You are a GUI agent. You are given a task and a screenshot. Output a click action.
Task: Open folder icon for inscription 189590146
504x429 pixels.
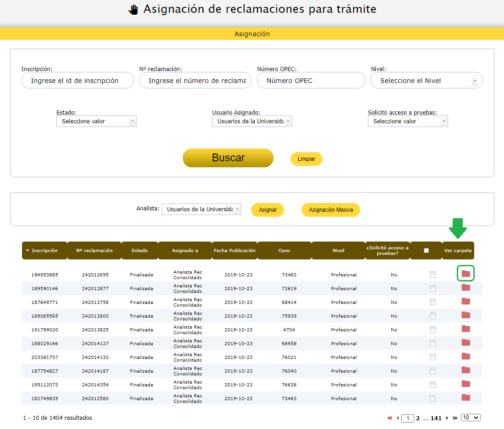point(466,288)
